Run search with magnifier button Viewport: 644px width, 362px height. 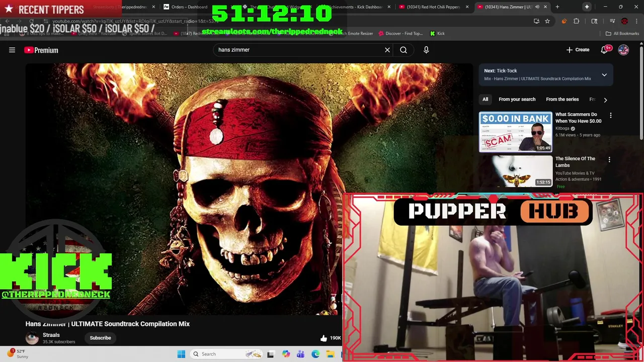click(404, 50)
